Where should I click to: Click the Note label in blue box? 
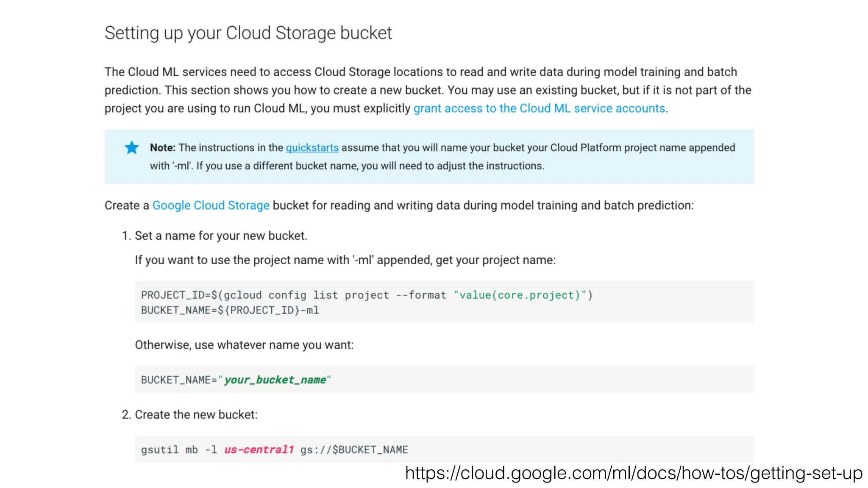click(162, 147)
